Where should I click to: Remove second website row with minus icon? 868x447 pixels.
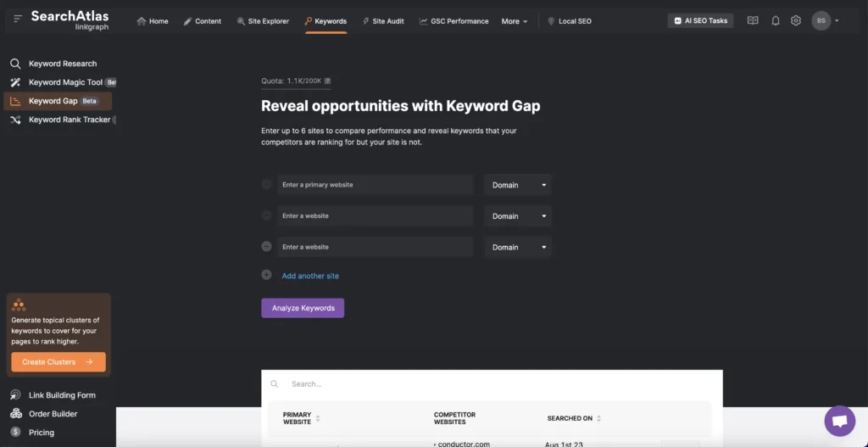266,215
